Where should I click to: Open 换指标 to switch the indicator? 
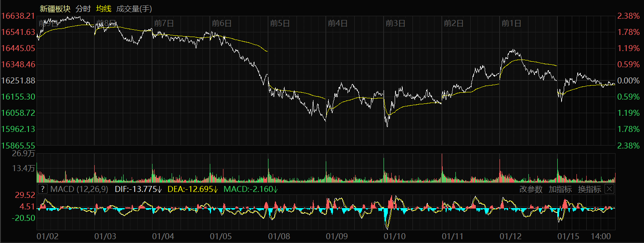click(589, 189)
